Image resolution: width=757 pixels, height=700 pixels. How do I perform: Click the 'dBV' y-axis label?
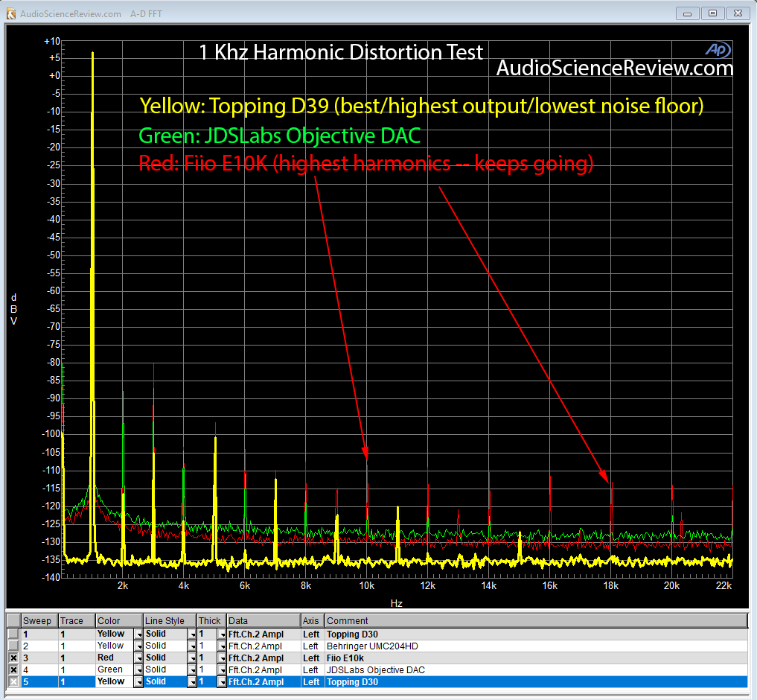(x=13, y=309)
